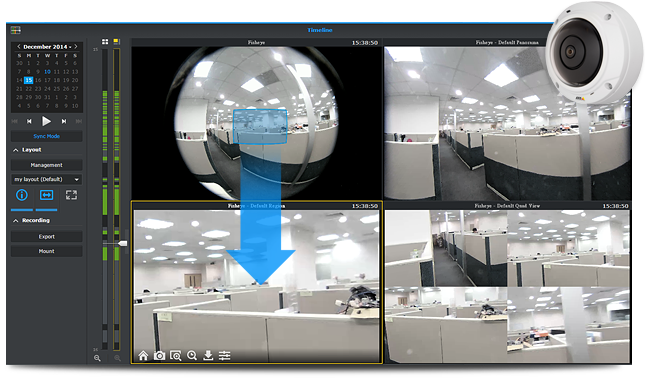The height and width of the screenshot is (390, 645).
Task: Collapse the Recording section
Action: [x=16, y=221]
